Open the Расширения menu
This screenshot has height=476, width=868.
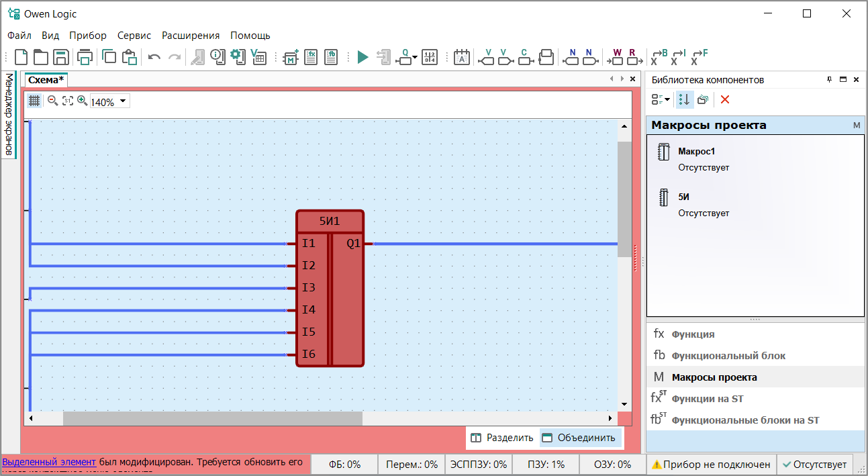191,36
